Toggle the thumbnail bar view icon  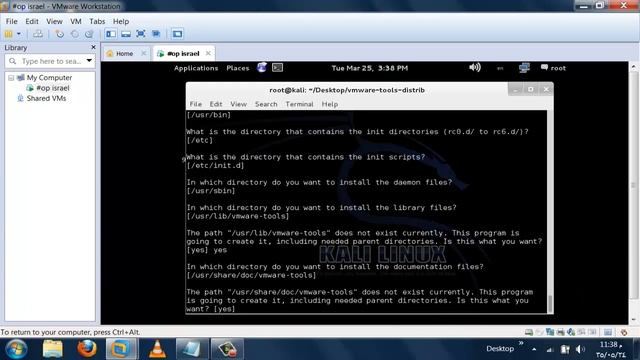(x=126, y=34)
